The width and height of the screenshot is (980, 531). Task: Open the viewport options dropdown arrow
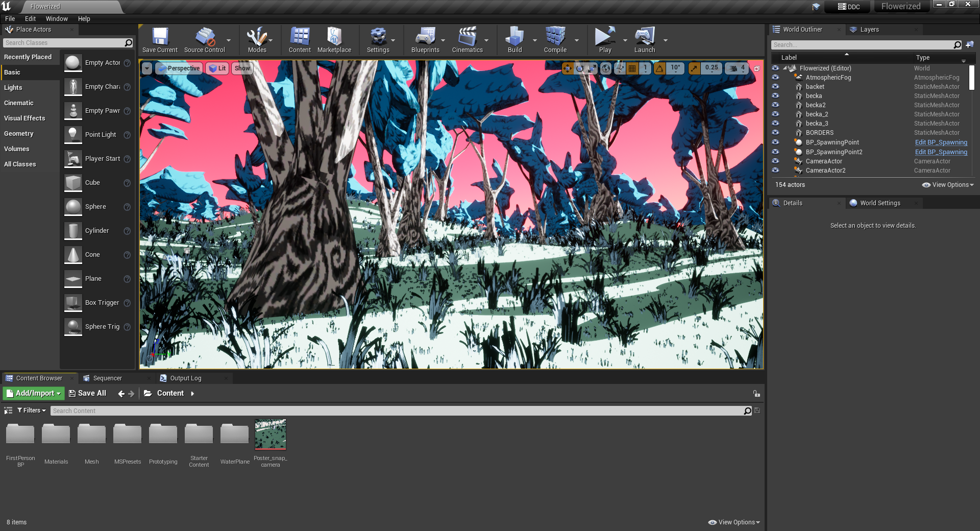click(x=147, y=68)
